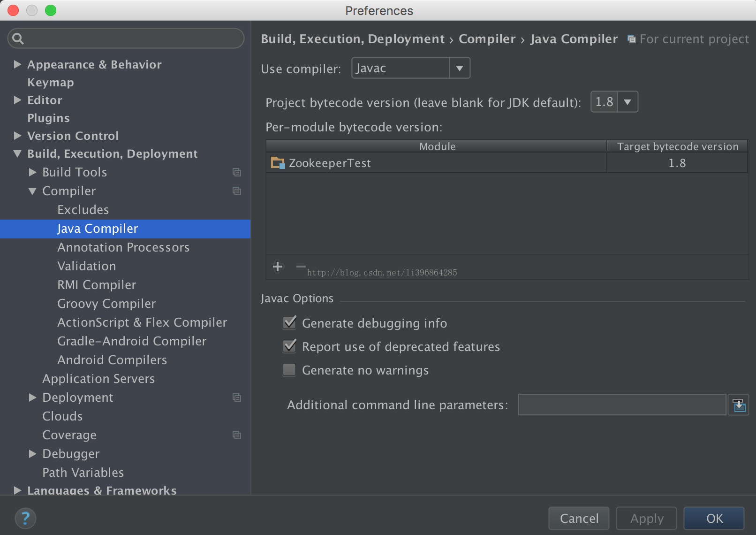Click Target bytecode version column header

click(678, 146)
